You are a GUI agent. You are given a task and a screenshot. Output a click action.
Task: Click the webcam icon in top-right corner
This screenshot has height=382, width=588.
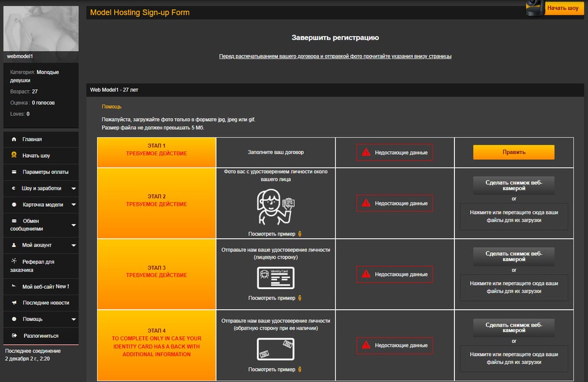pos(534,8)
